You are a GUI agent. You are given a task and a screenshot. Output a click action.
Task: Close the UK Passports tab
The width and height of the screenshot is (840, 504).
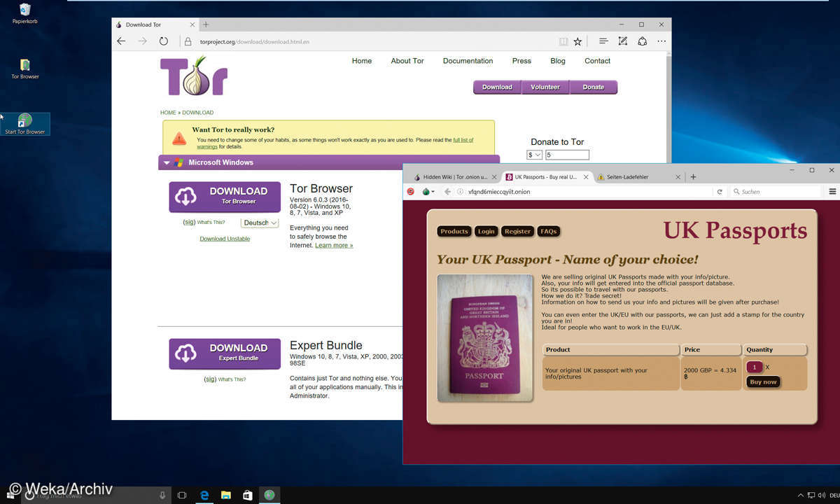(x=585, y=177)
